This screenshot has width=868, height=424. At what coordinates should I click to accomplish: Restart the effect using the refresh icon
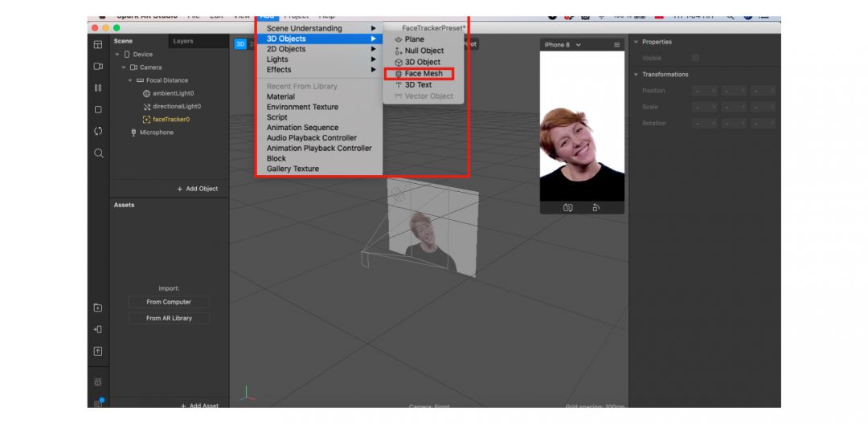coord(98,131)
